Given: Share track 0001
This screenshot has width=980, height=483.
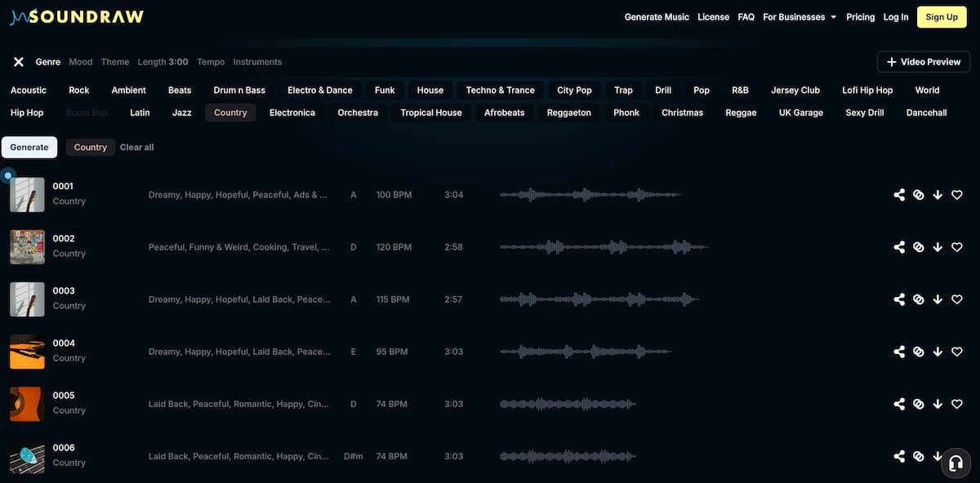Looking at the screenshot, I should pos(899,195).
